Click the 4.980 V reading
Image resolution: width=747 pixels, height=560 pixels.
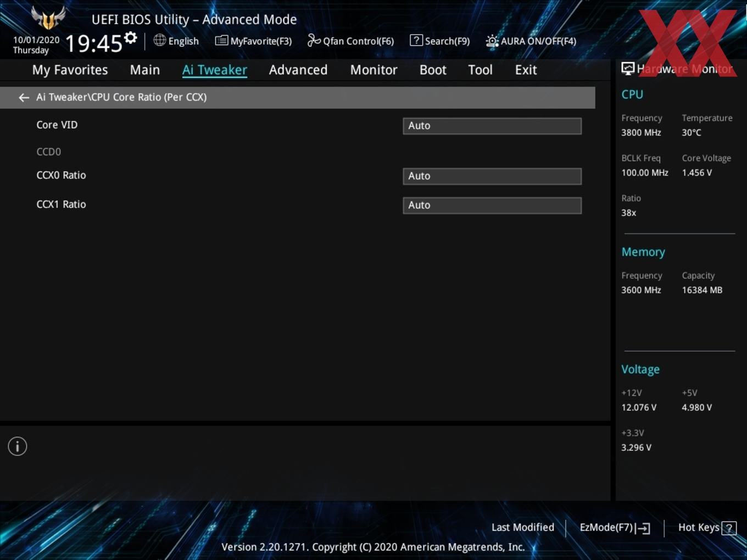[x=697, y=407]
